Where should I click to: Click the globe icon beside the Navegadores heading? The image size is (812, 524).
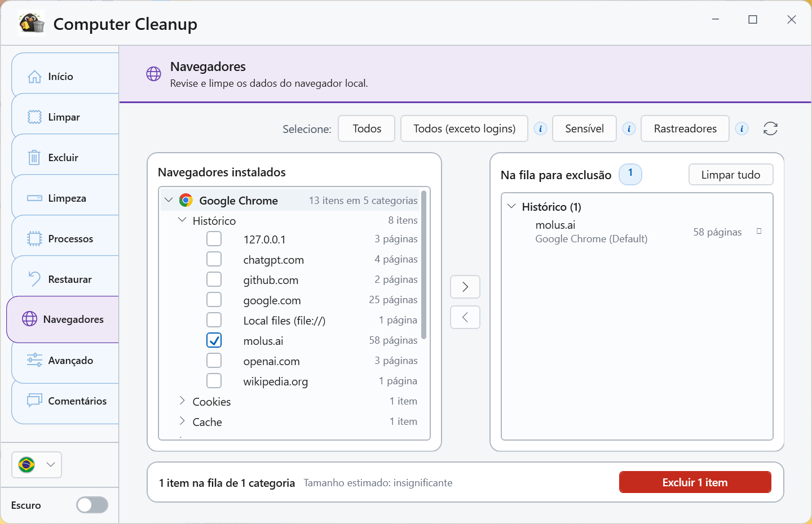coord(154,74)
